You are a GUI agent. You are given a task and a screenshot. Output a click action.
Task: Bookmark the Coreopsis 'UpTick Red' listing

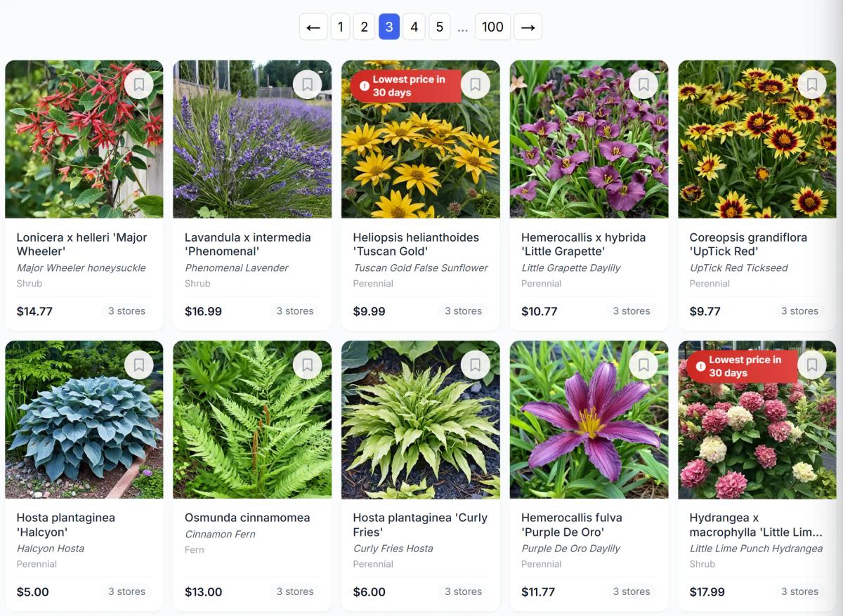(x=812, y=84)
